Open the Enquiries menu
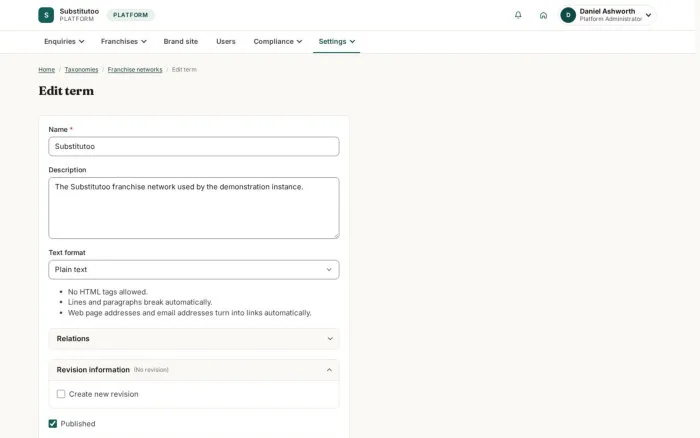This screenshot has height=438, width=700. (x=64, y=41)
